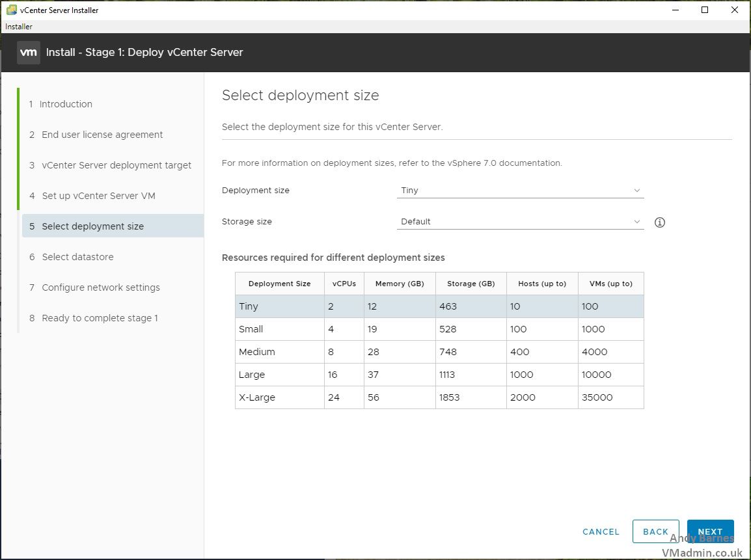The image size is (751, 560).
Task: Click the 748 storage value for Medium
Action: pos(448,352)
